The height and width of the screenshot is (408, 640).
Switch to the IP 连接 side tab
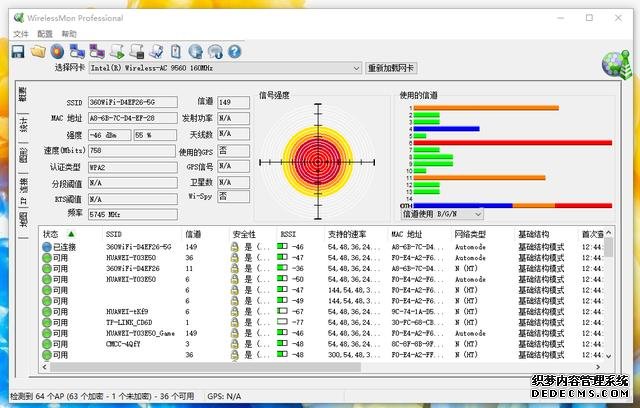pyautogui.click(x=23, y=191)
